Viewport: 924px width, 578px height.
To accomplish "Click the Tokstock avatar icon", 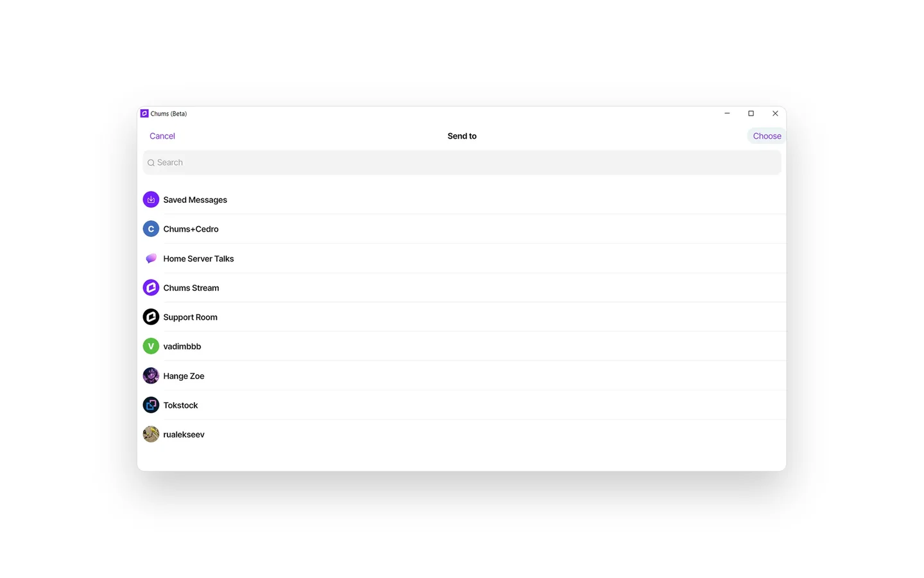I will click(x=151, y=405).
